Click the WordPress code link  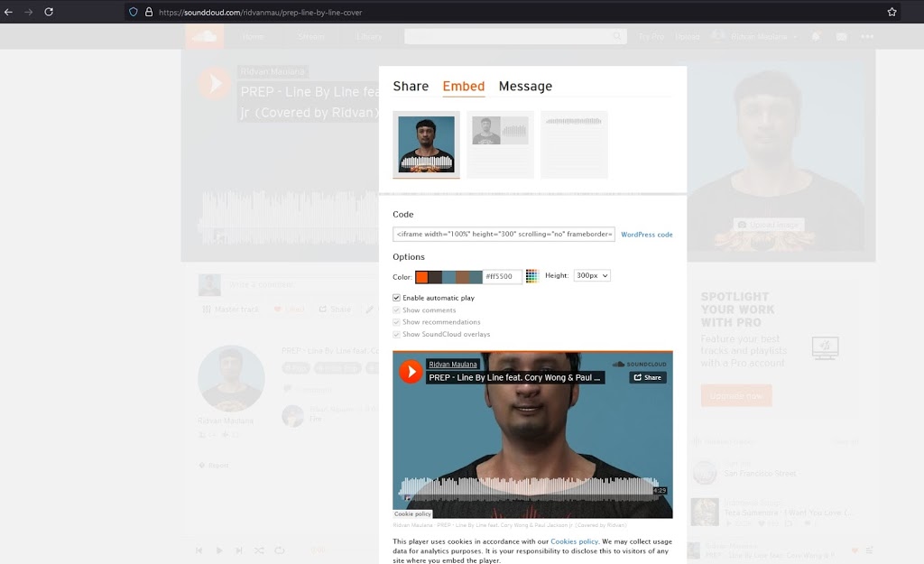pyautogui.click(x=646, y=235)
